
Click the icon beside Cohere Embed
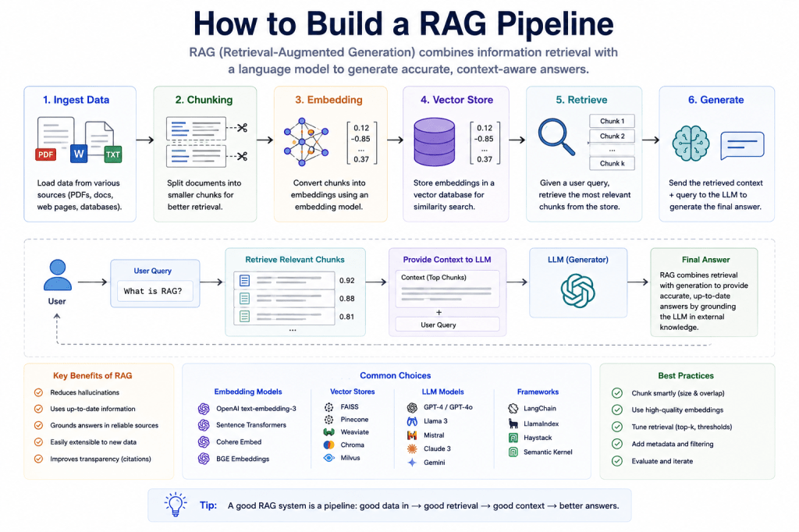(204, 442)
